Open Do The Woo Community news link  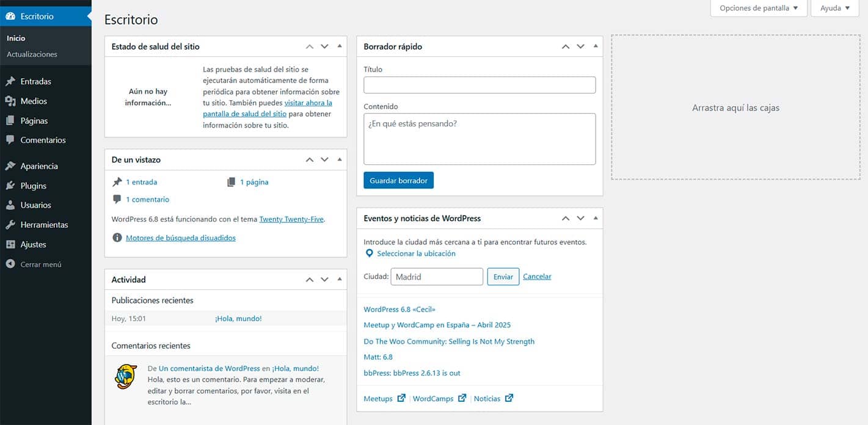point(449,341)
